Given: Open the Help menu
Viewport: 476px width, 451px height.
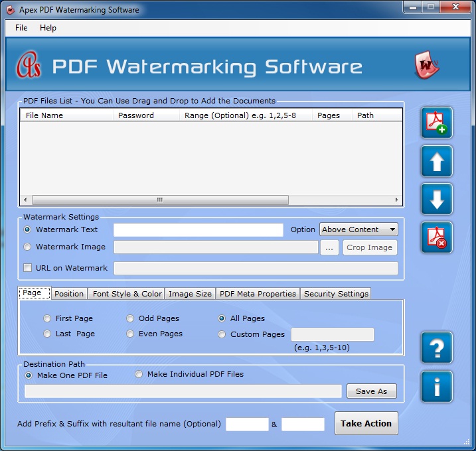Looking at the screenshot, I should (x=48, y=28).
